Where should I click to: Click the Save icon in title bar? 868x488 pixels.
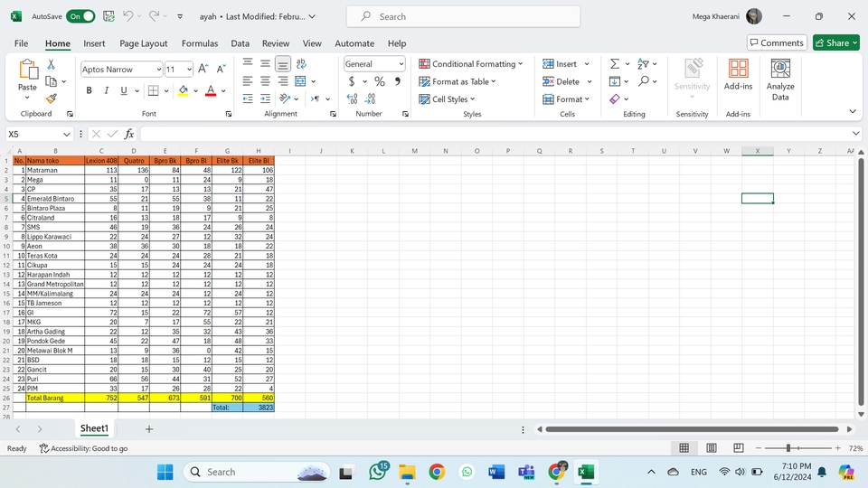pyautogui.click(x=109, y=16)
